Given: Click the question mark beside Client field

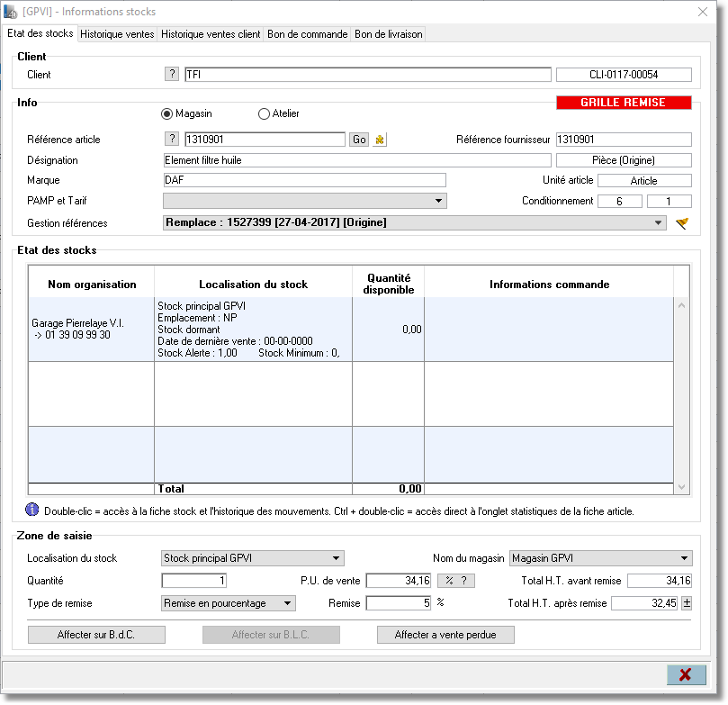Looking at the screenshot, I should (172, 74).
